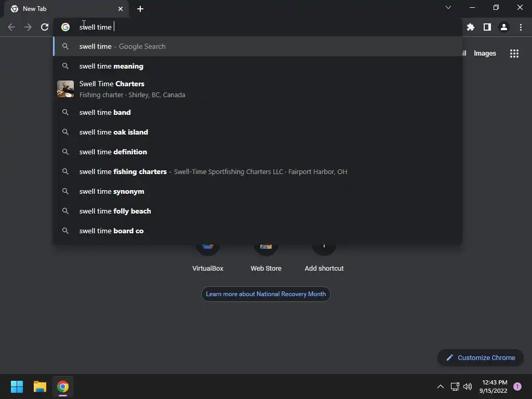Select the New Tab tab

coord(66,9)
